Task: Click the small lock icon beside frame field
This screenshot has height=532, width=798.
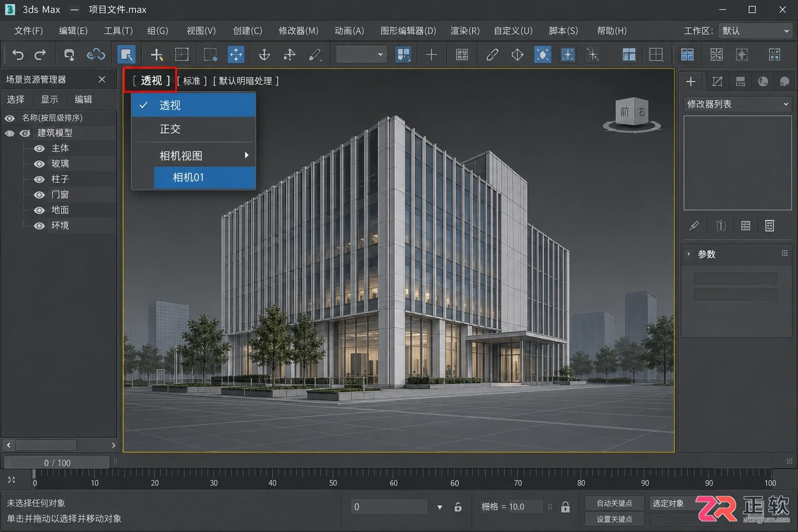Action: click(x=458, y=507)
